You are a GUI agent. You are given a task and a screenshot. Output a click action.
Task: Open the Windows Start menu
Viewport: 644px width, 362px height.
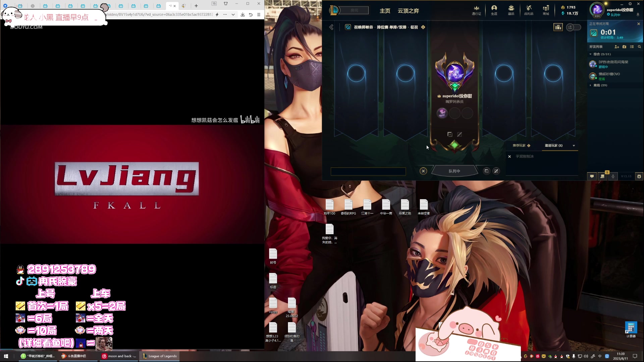(x=6, y=356)
